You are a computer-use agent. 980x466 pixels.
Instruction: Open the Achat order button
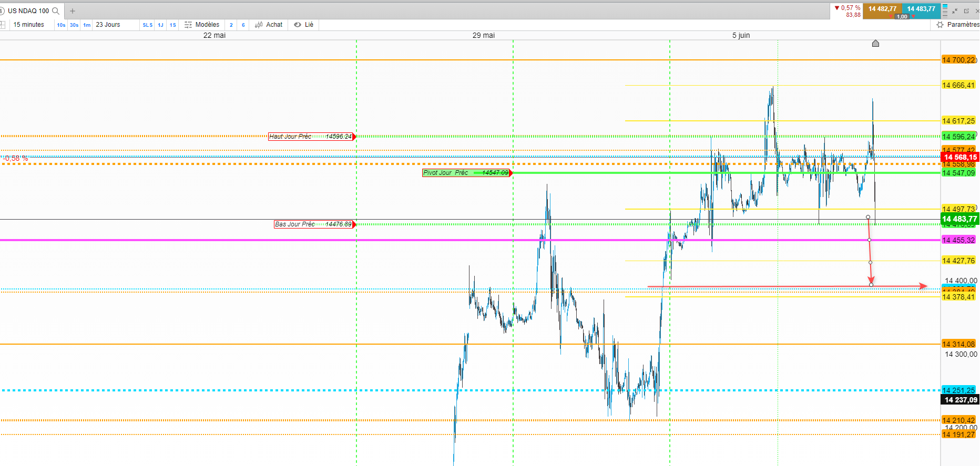pyautogui.click(x=269, y=25)
